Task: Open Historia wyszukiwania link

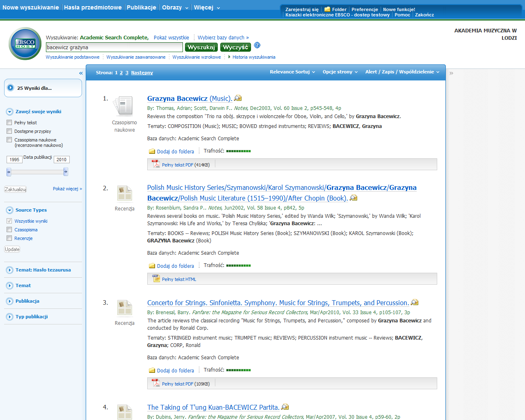Action: (254, 57)
